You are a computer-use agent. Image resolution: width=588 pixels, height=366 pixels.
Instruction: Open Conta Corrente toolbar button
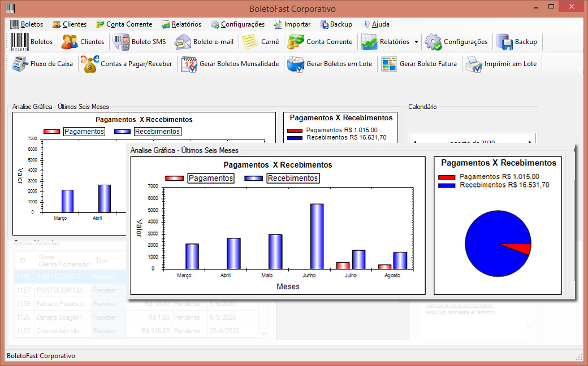(x=320, y=42)
